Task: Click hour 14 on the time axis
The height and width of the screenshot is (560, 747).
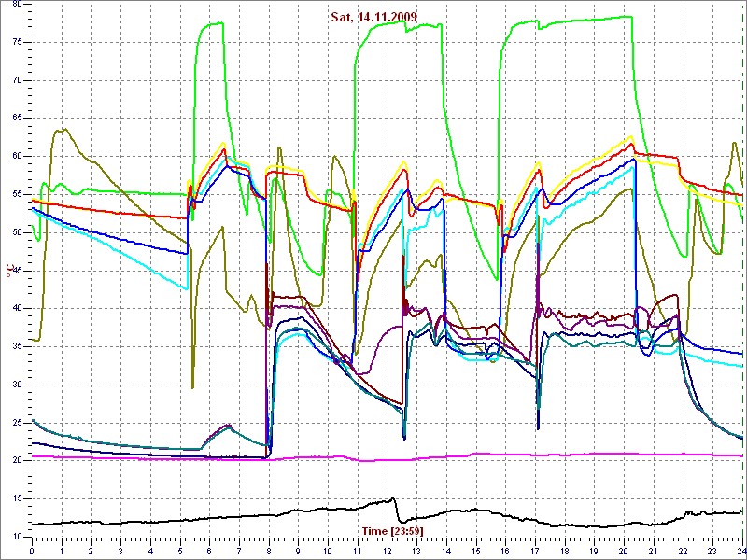Action: 446,552
